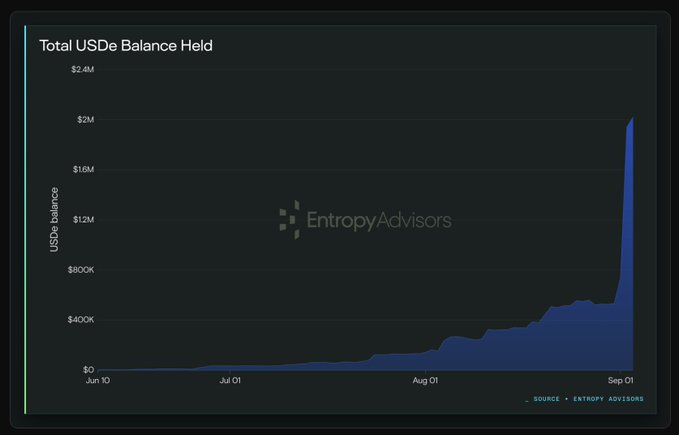Click the chart title 'Total USDe Balance Held'

[126, 45]
